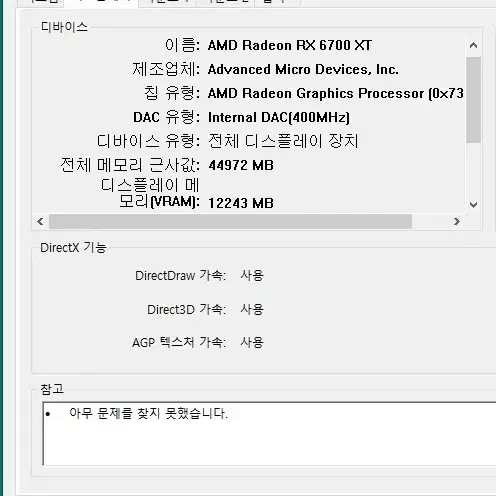Click the DirectX 기능 group header
Image resolution: width=496 pixels, height=496 pixels.
pos(73,248)
